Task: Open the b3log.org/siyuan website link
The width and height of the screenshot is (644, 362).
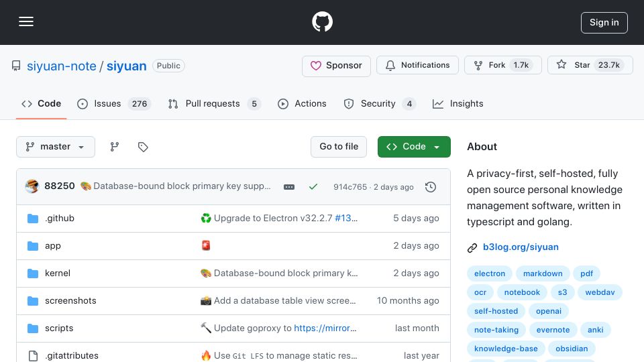Action: pos(521,247)
